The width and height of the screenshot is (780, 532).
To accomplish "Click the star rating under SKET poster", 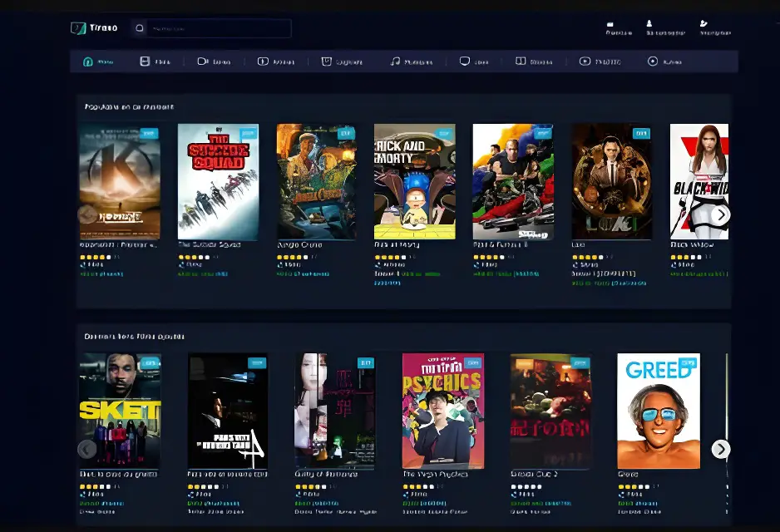I will (x=96, y=487).
